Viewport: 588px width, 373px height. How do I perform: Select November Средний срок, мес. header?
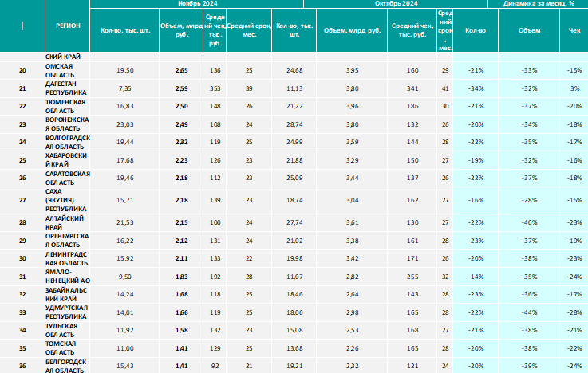click(249, 30)
